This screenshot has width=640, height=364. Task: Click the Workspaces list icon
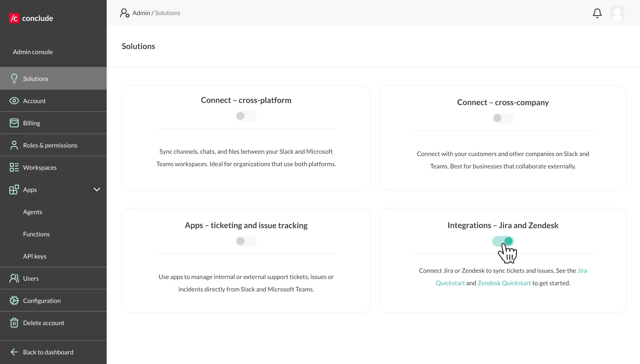(14, 167)
